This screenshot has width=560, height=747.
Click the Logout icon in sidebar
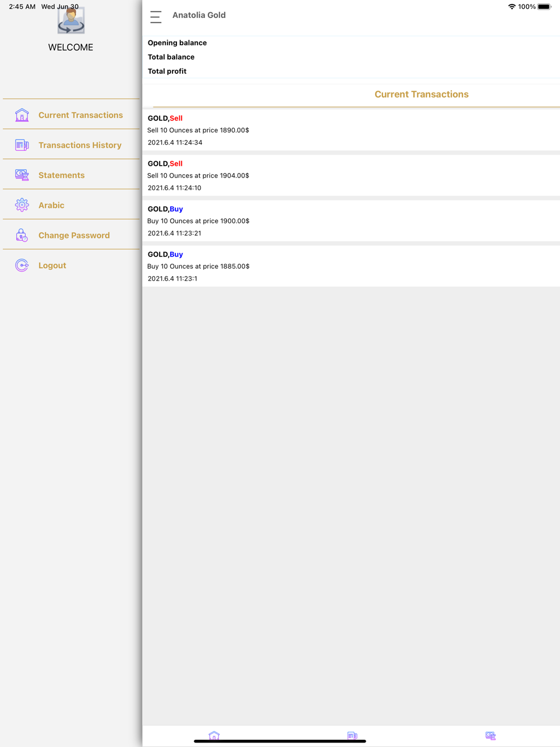click(22, 265)
